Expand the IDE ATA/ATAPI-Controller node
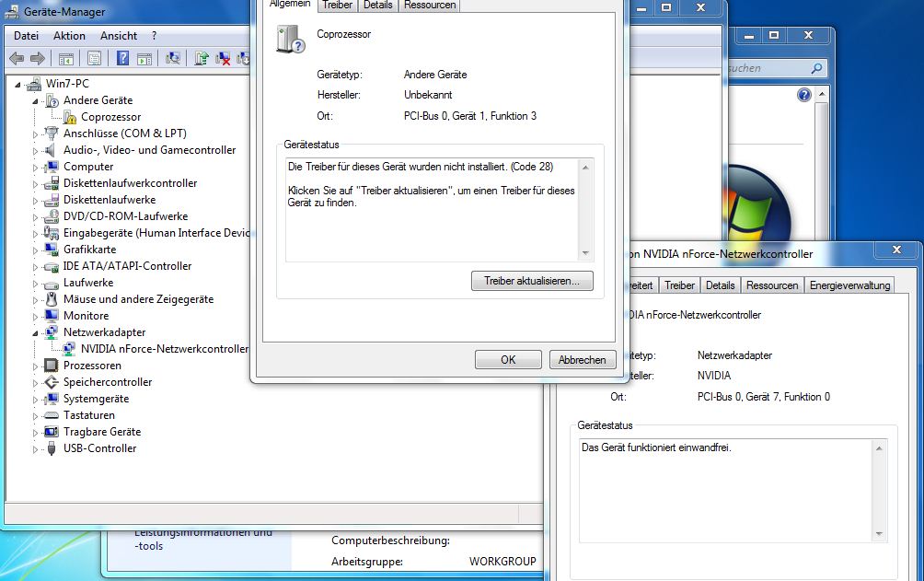 35,267
